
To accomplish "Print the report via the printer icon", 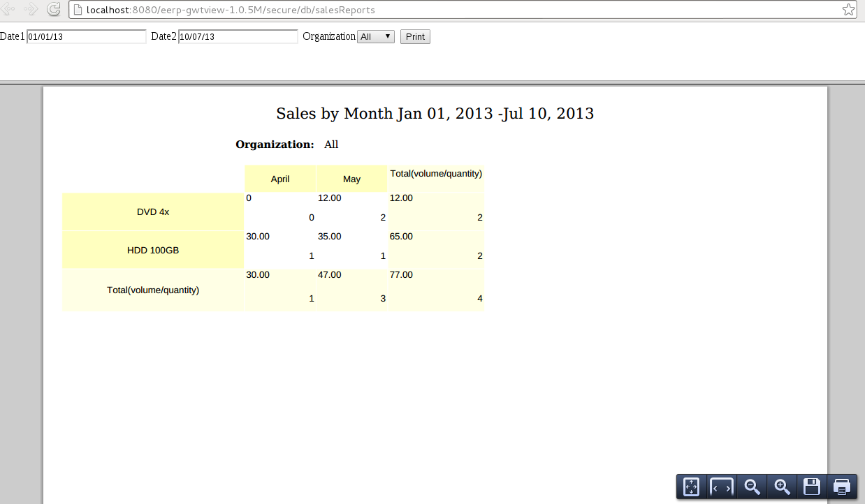I will tap(842, 487).
